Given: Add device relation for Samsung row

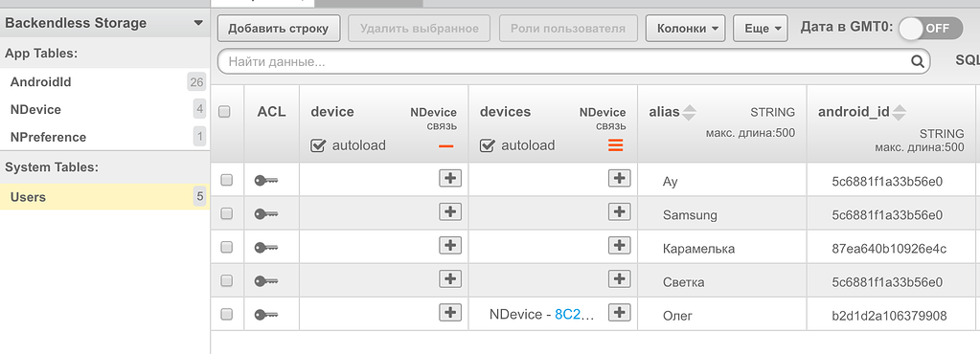Looking at the screenshot, I should (450, 211).
